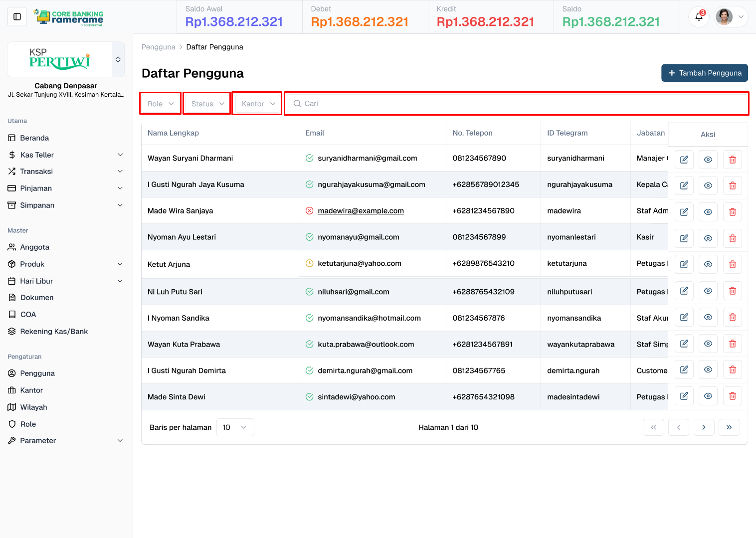756x538 pixels.
Task: Open Anggota in the sidebar
Action: 34,247
